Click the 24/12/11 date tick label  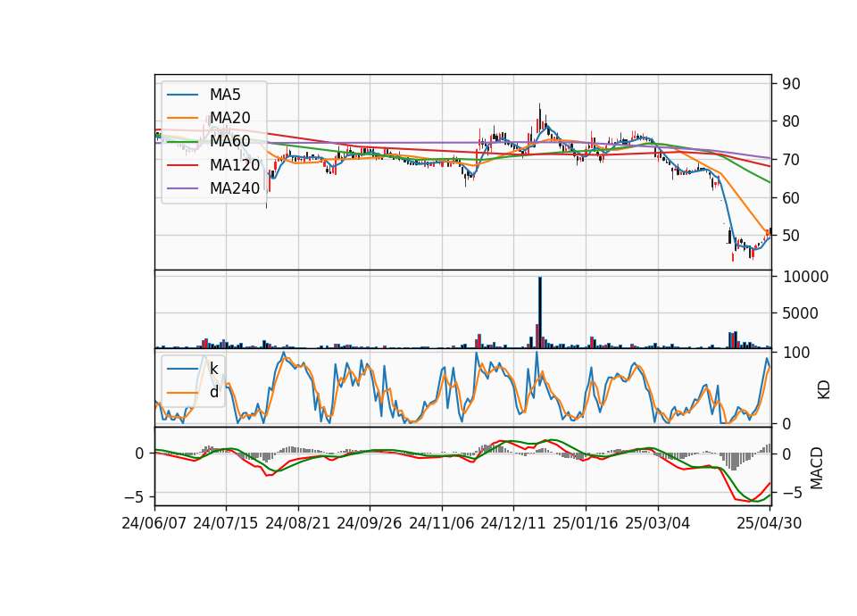tap(512, 523)
